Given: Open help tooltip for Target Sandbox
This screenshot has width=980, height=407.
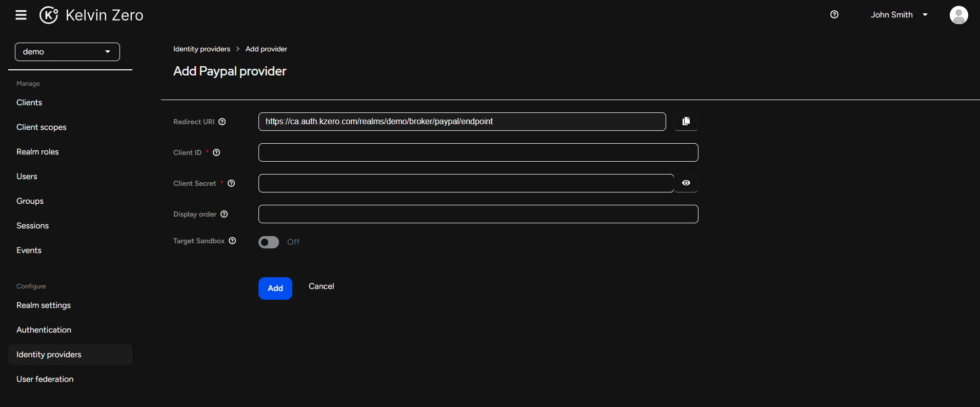Looking at the screenshot, I should click(232, 241).
